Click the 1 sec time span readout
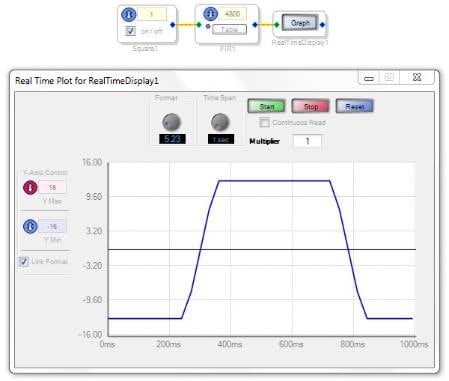Screen dimensions: 449x381 click(221, 139)
